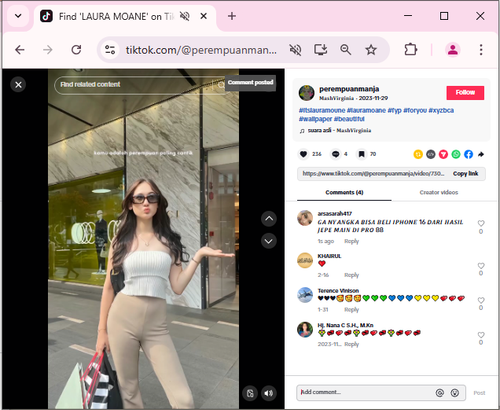This screenshot has height=410, width=500.
Task: Toggle site sound muted icon in address bar
Action: [x=295, y=50]
